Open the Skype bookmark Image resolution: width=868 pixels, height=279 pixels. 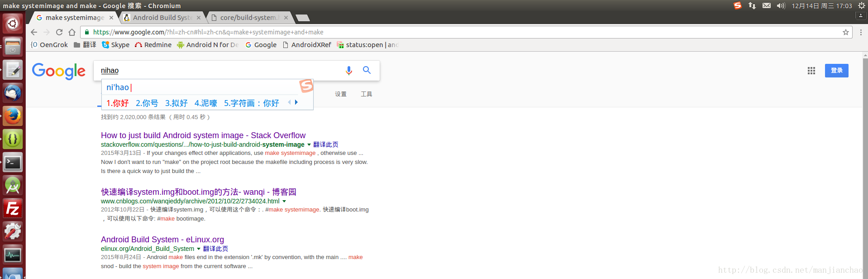[x=116, y=45]
